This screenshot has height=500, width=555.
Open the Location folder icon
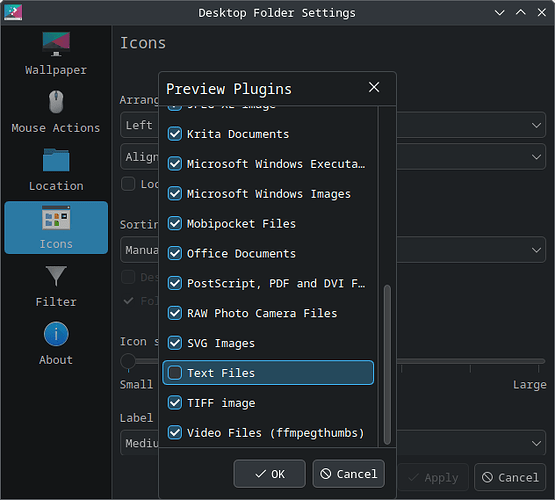click(x=56, y=160)
